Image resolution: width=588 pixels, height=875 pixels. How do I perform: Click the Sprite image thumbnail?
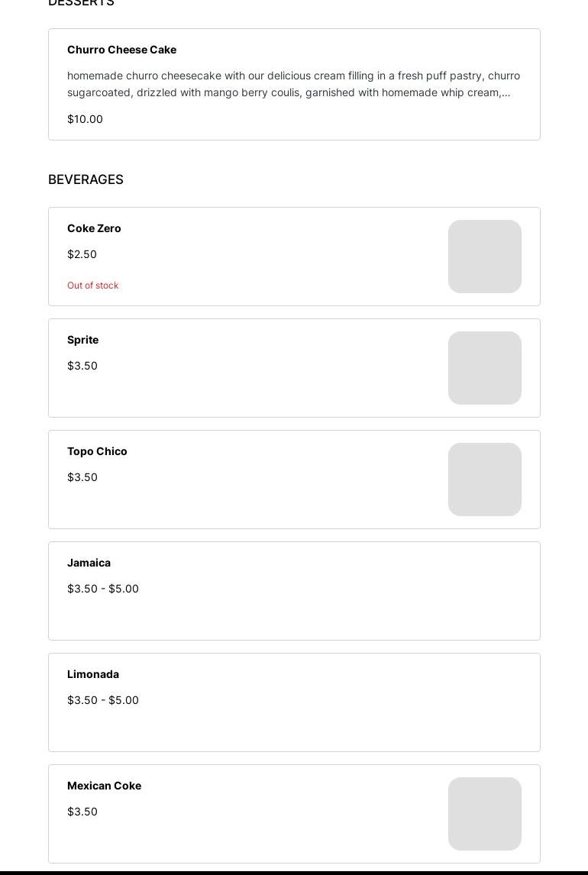point(484,368)
